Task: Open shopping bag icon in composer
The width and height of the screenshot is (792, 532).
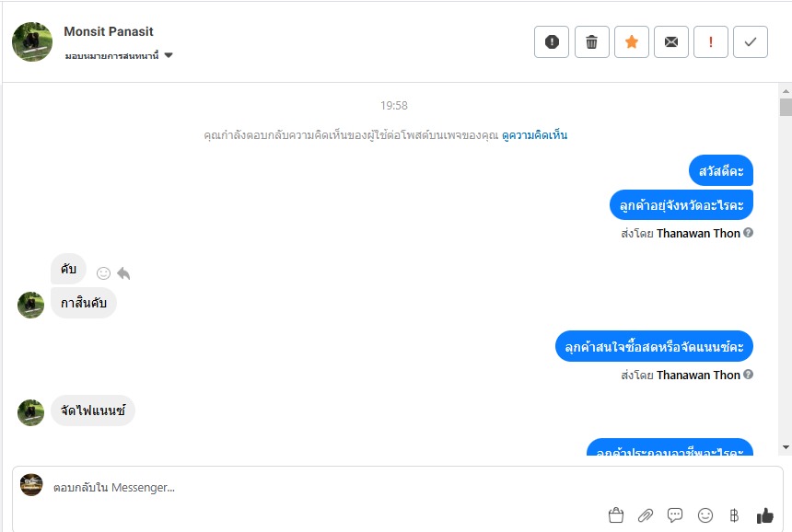Action: [616, 515]
